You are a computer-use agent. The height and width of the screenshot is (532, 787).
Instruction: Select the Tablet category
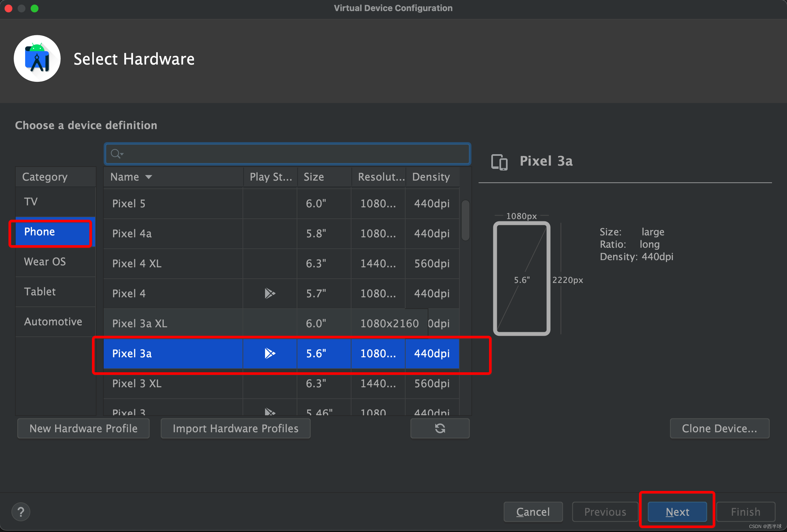click(x=40, y=291)
